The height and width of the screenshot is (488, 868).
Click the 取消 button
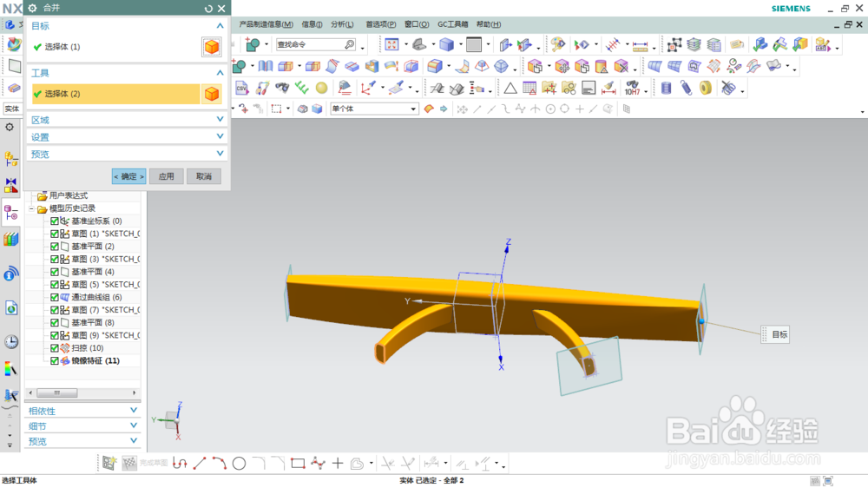point(204,176)
